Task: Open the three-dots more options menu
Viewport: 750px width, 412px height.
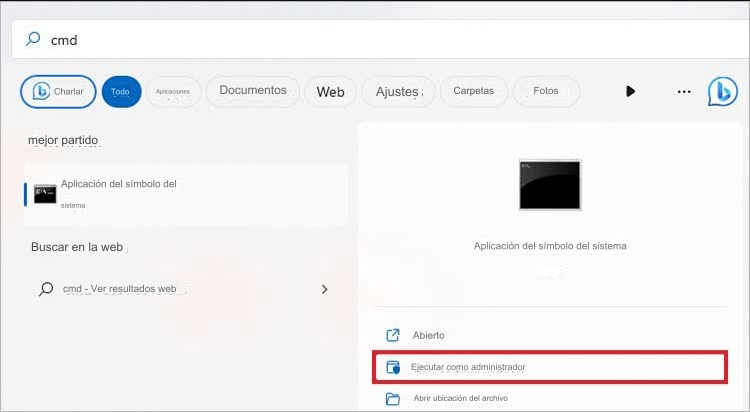Action: [x=684, y=91]
